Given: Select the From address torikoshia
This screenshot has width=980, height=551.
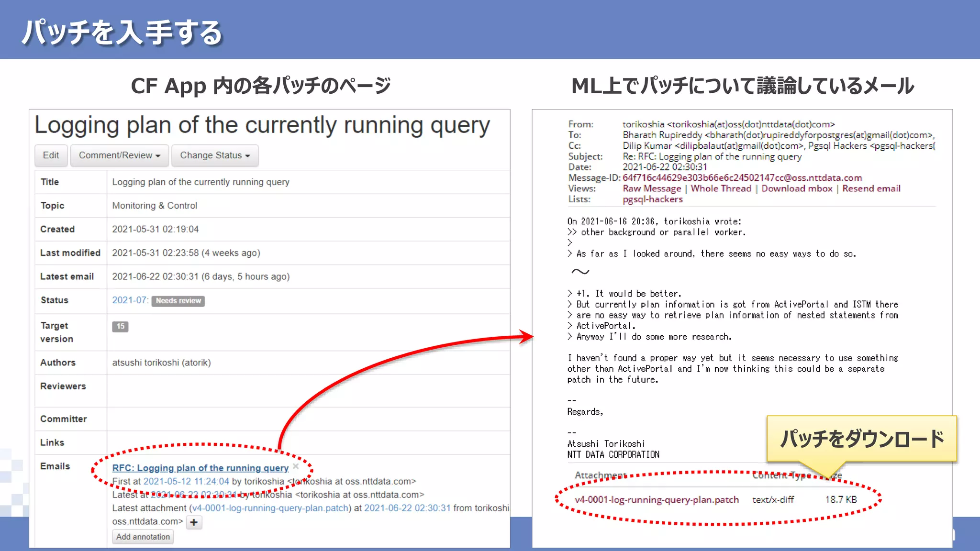Looking at the screenshot, I should (x=728, y=124).
